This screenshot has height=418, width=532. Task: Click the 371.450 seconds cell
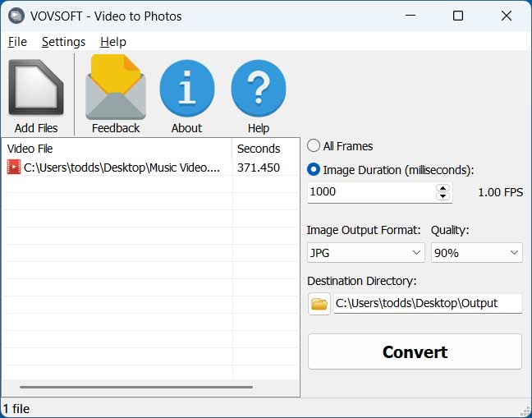coord(258,168)
